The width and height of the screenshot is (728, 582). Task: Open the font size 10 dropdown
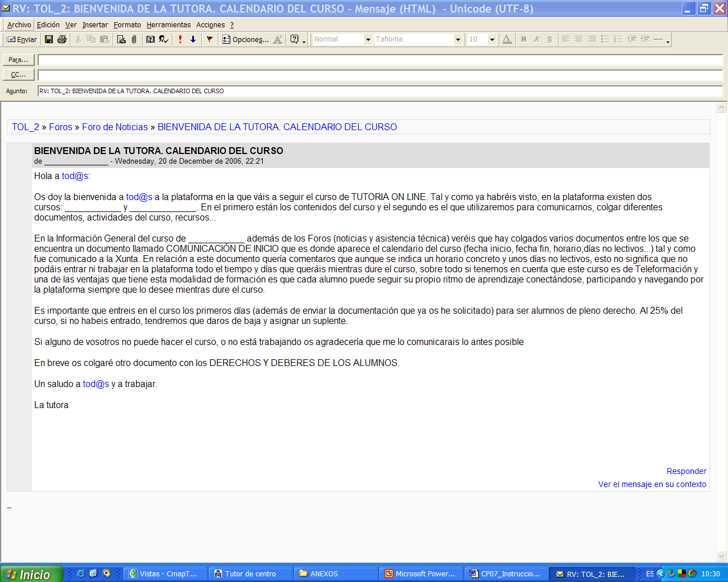pos(492,39)
